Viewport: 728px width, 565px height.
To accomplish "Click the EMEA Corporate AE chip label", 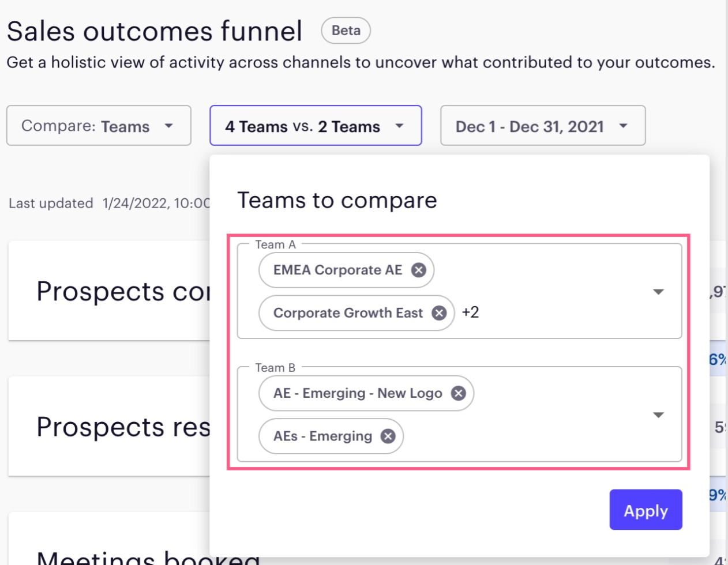I will click(x=337, y=270).
